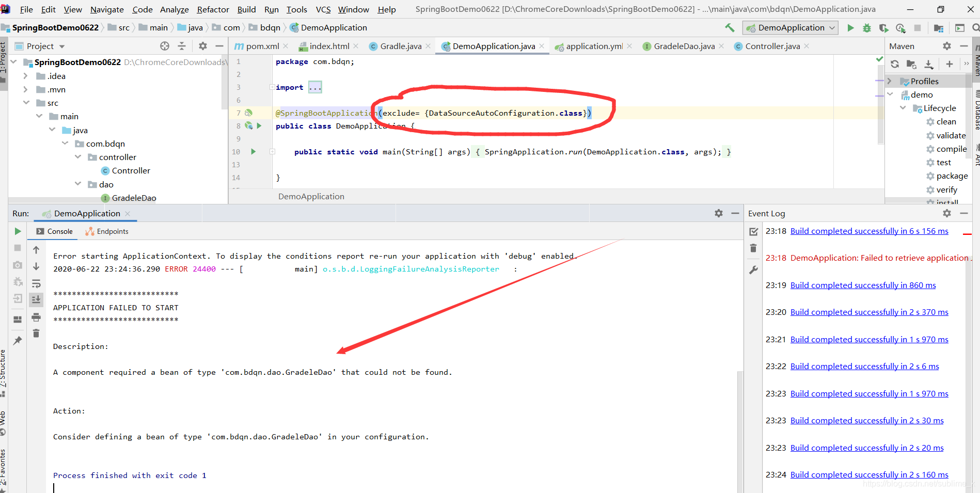Run DemoApplication with the green play icon
This screenshot has width=980, height=493.
point(850,28)
